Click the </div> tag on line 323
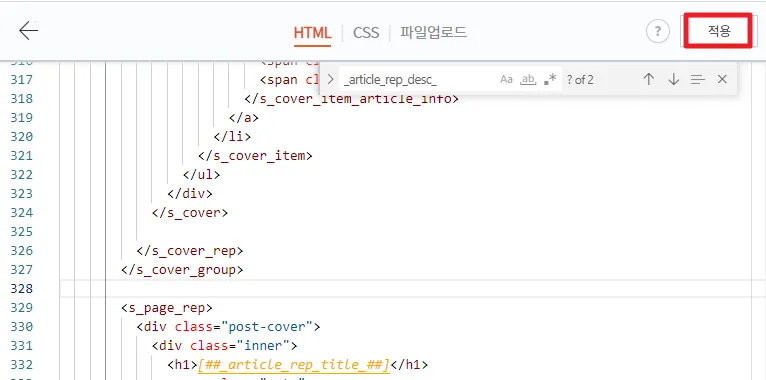766x380 pixels. pyautogui.click(x=190, y=193)
